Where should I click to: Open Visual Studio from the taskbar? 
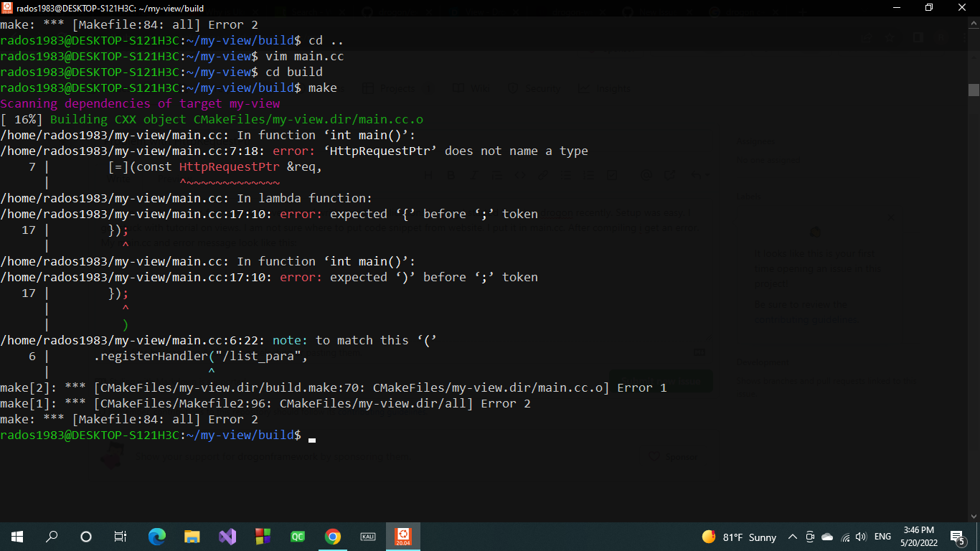click(x=227, y=536)
